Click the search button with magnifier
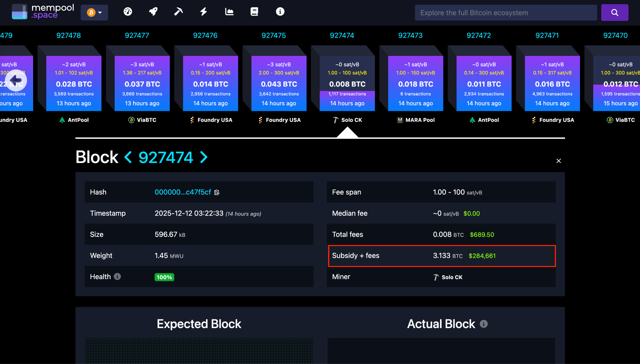 614,12
